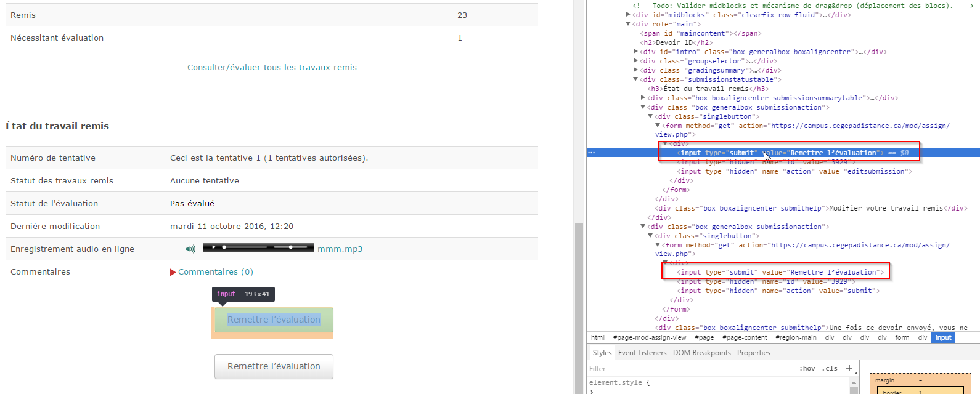The width and height of the screenshot is (980, 394).
Task: Toggle the :hov element state panel
Action: click(807, 369)
